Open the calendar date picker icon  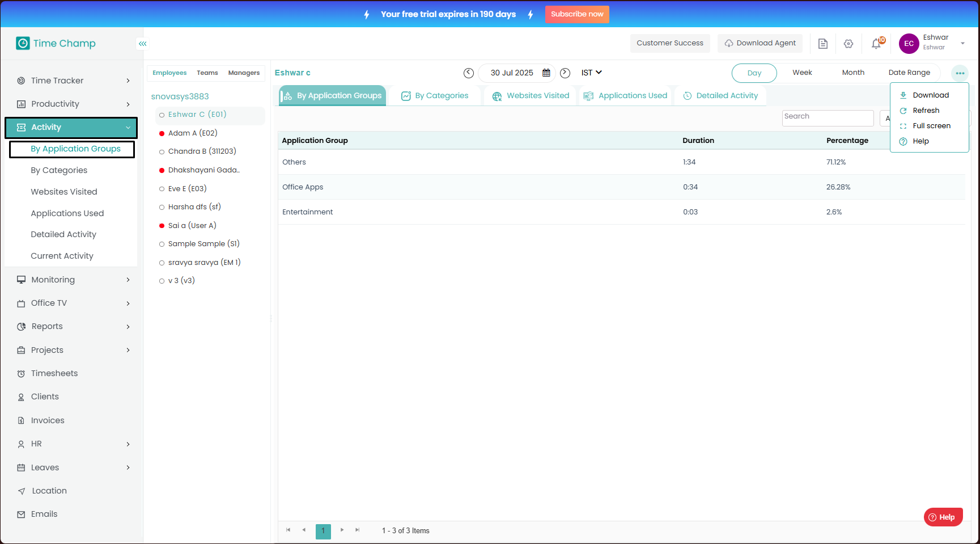pos(546,73)
